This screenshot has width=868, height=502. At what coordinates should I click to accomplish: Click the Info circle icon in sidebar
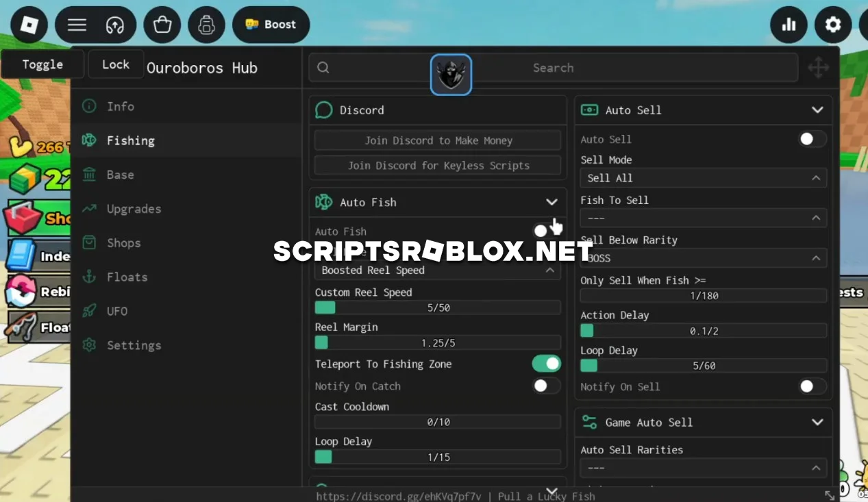point(89,106)
